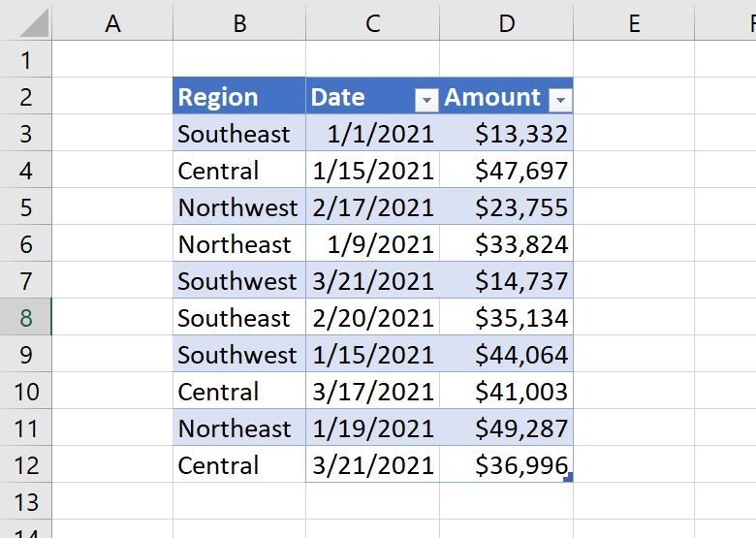Select the cell with date 2/17/2021
This screenshot has height=538, width=756.
[372, 207]
